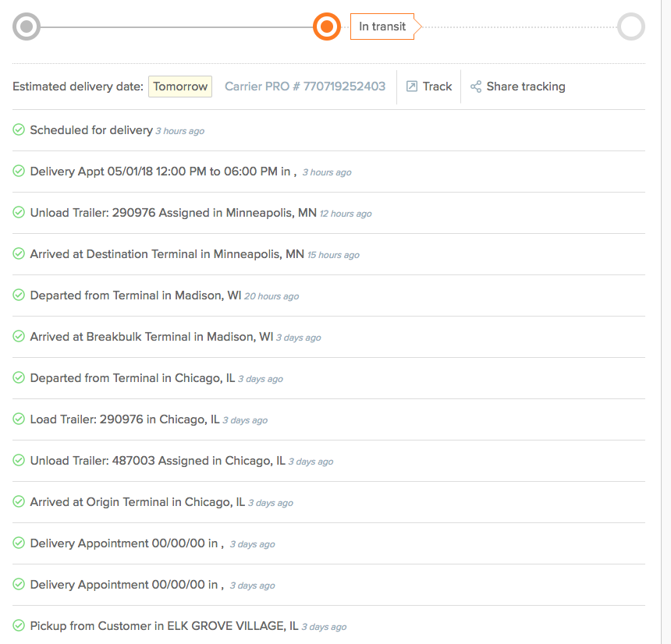
Task: Click the check icon for Arrived at Breakbulk Terminal
Action: 19,337
